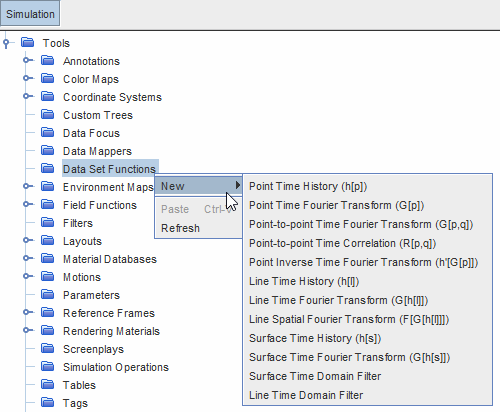Expand the Material Databases node
This screenshot has width=500, height=412.
[x=27, y=258]
